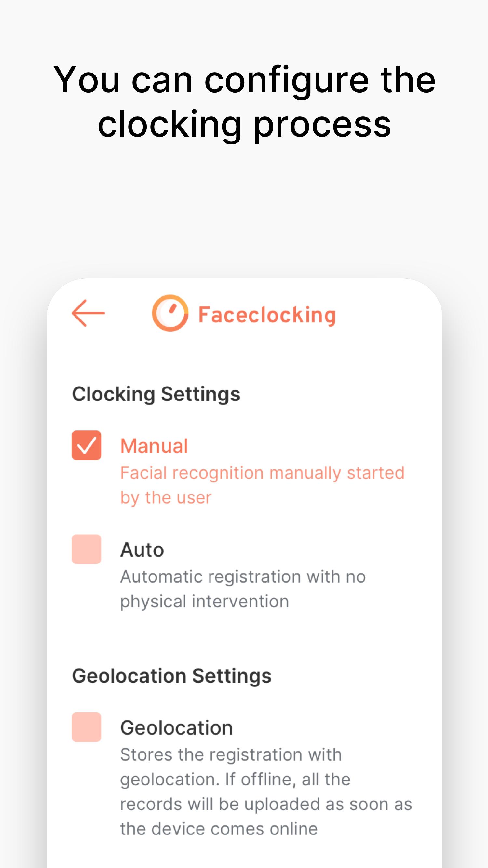Tap 'records will be uploaded' description line
This screenshot has height=868, width=488.
tap(266, 804)
